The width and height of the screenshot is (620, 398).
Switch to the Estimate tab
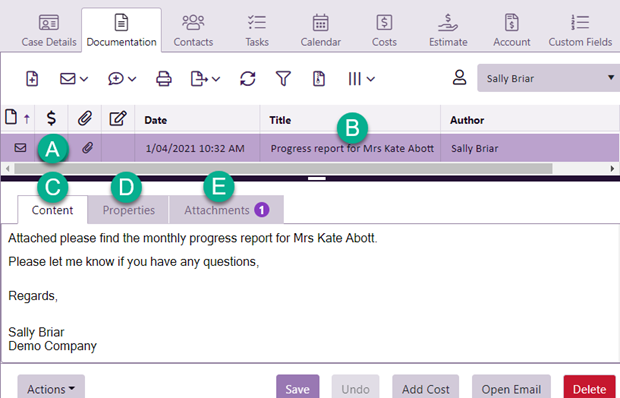point(448,30)
